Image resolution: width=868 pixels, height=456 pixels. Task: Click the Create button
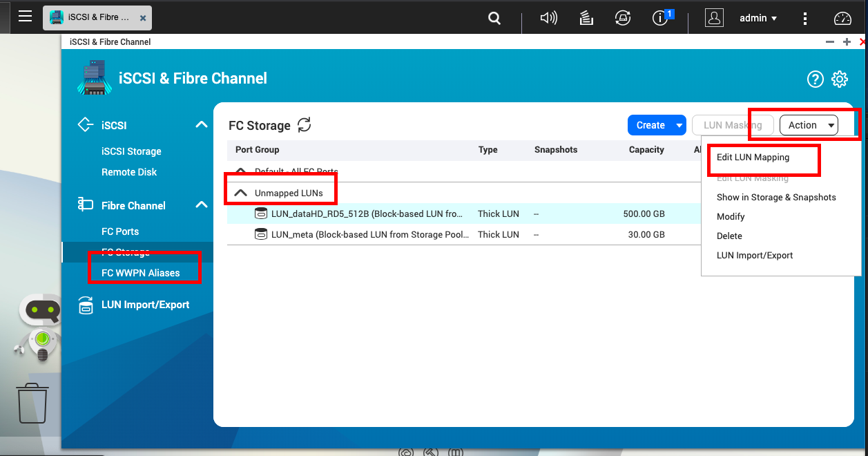650,125
